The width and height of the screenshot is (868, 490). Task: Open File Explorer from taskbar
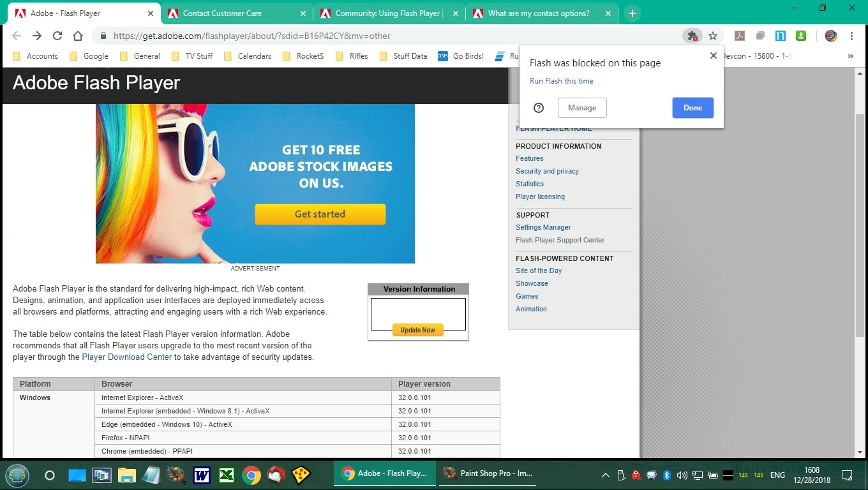pyautogui.click(x=127, y=475)
